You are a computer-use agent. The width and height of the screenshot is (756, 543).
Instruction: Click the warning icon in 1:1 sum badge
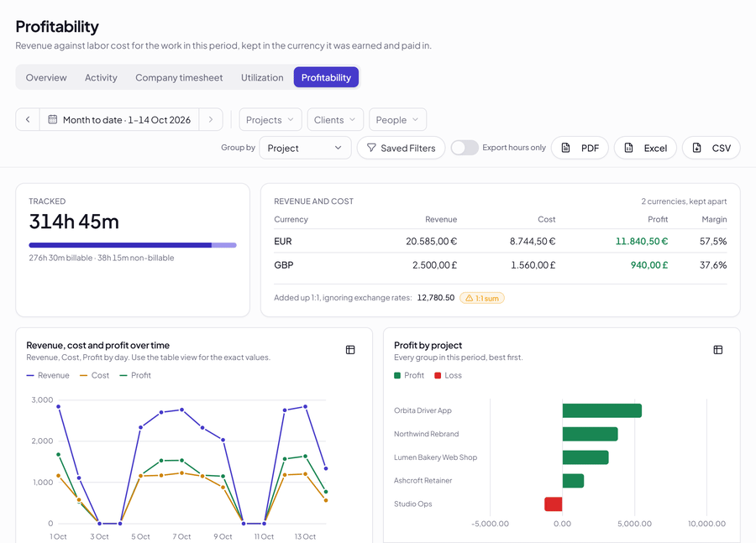pos(469,298)
